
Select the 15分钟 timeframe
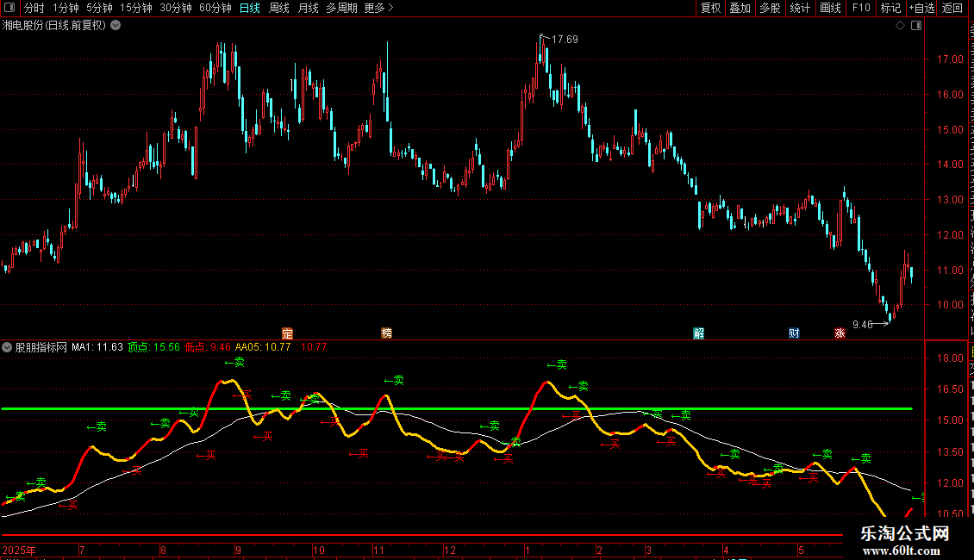click(136, 8)
